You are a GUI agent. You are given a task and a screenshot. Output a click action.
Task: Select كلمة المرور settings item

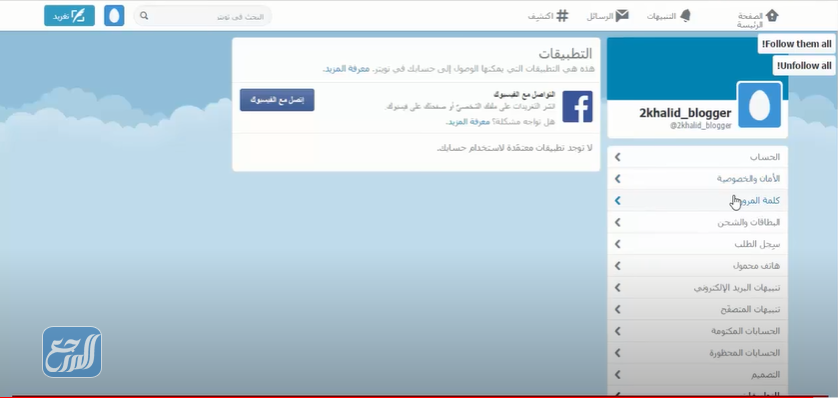(x=697, y=200)
